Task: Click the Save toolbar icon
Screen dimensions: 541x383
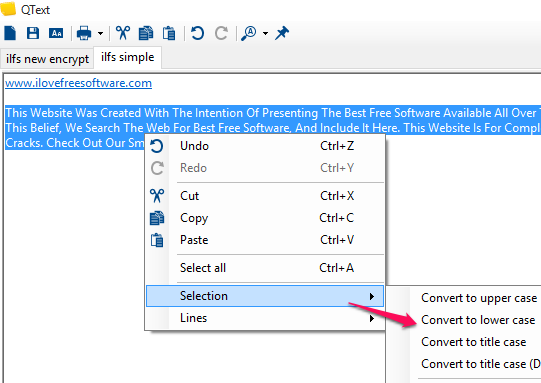Action: pyautogui.click(x=33, y=33)
